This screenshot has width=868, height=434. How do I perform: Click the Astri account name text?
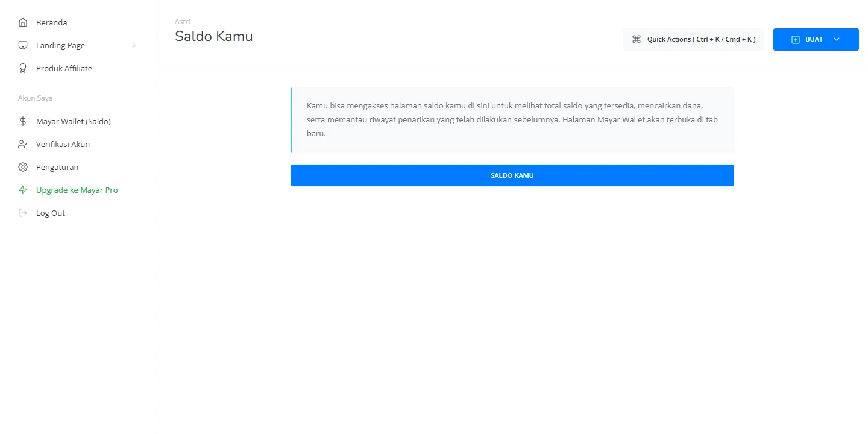click(183, 22)
